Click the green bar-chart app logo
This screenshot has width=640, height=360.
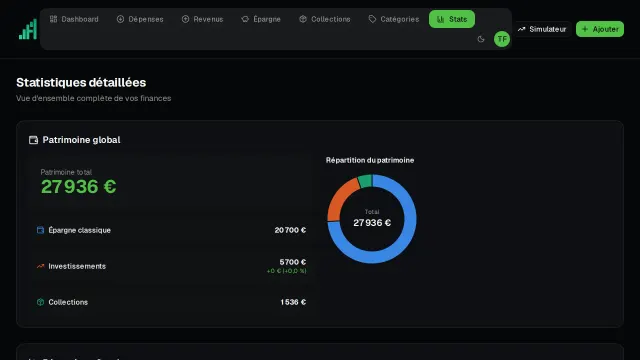pyautogui.click(x=28, y=29)
